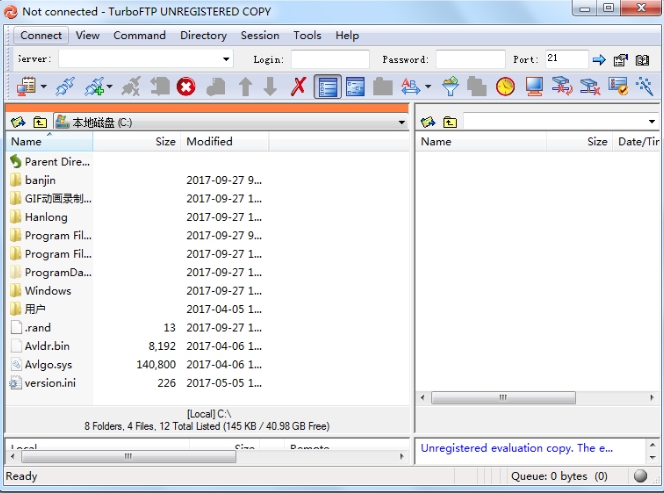The height and width of the screenshot is (493, 664).
Task: Click the File Filter funnel icon
Action: (x=450, y=87)
